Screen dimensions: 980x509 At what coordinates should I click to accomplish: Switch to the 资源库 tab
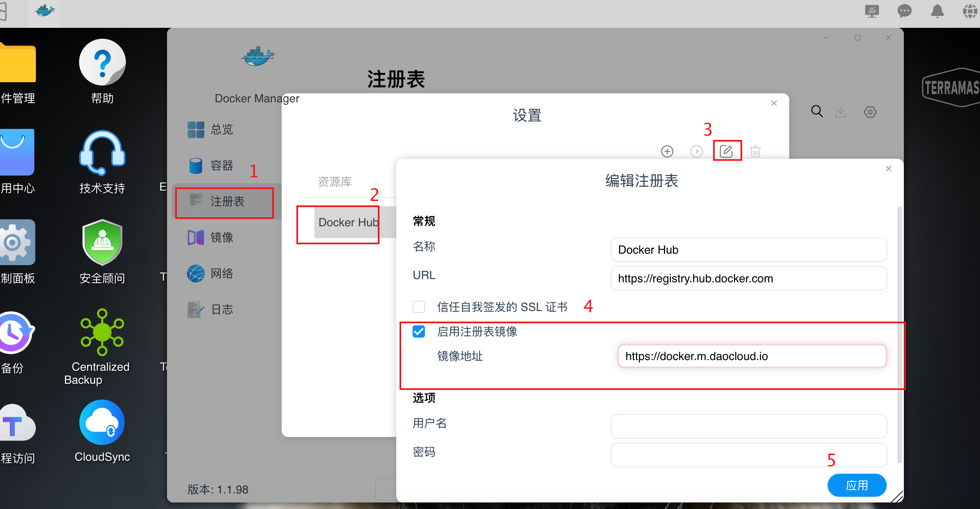pyautogui.click(x=334, y=182)
